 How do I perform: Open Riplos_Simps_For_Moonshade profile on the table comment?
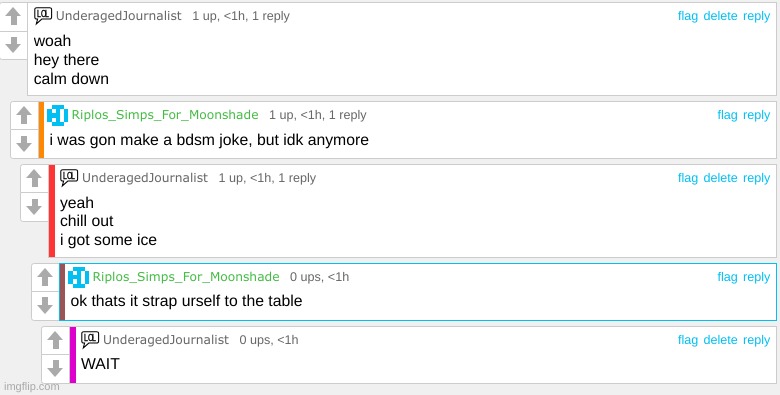pos(186,277)
